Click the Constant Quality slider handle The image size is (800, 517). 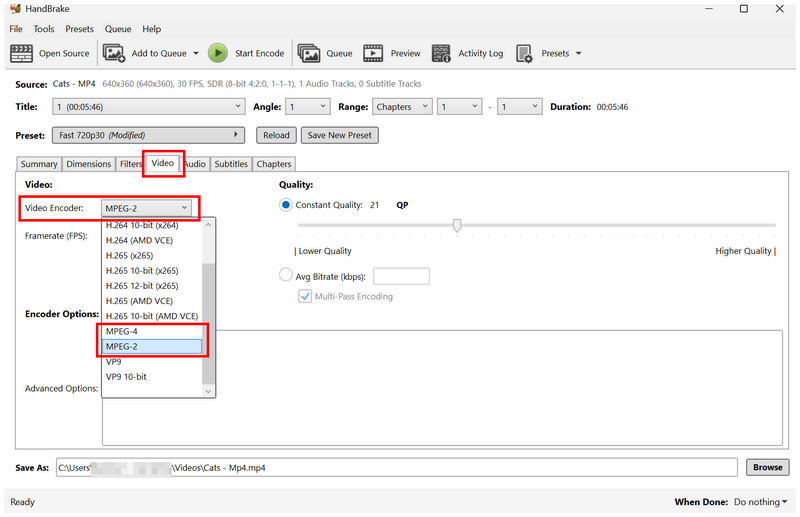(x=457, y=225)
